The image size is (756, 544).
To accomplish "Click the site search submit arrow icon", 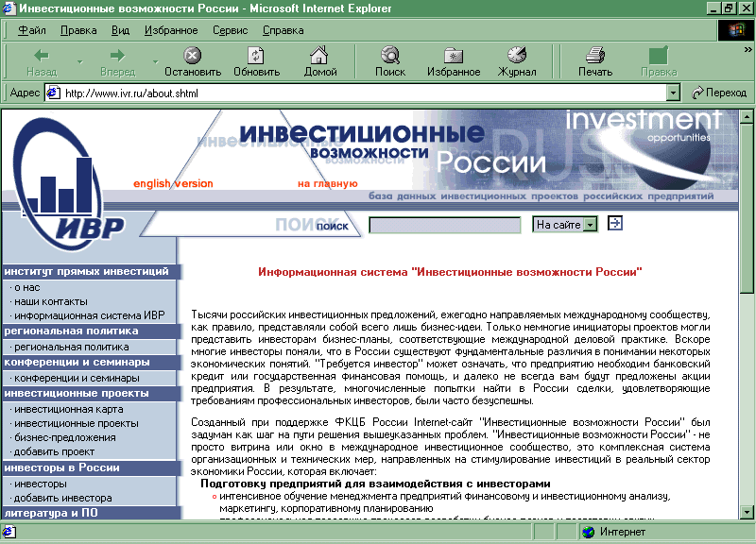I will click(615, 224).
